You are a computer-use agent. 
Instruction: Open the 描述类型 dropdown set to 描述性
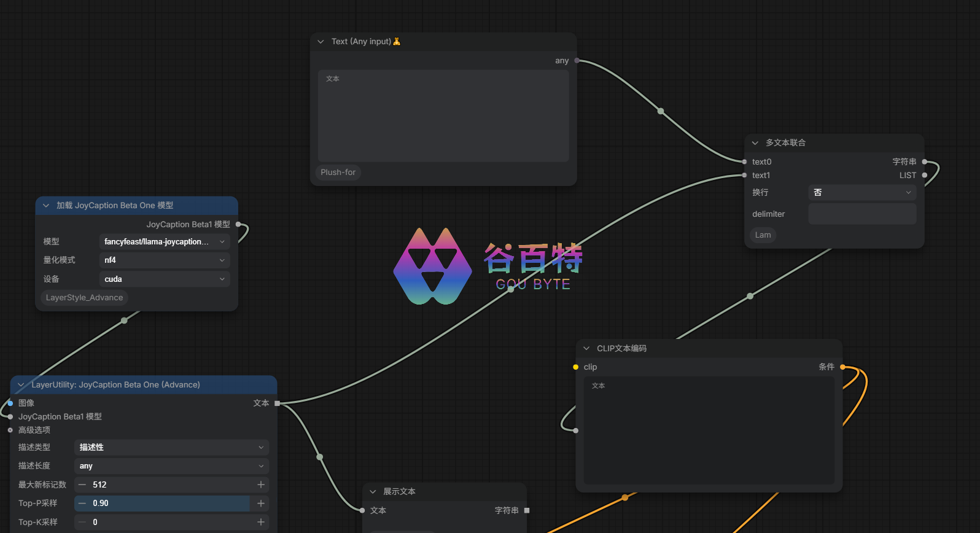[x=172, y=448]
